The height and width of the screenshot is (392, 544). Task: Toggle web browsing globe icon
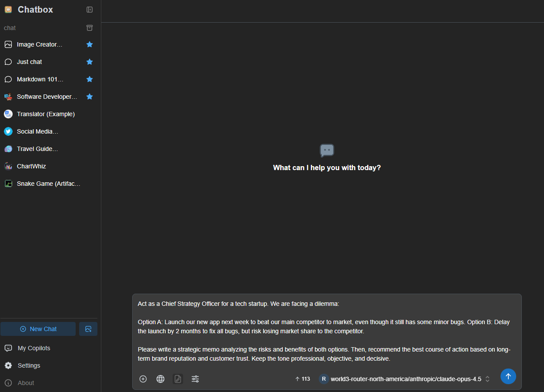point(160,379)
